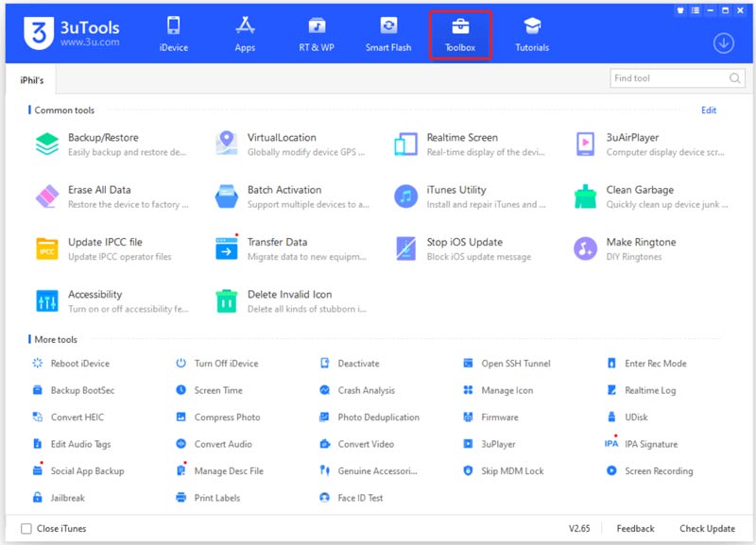This screenshot has width=756, height=545.
Task: Open the iDevice tab
Action: pos(174,35)
